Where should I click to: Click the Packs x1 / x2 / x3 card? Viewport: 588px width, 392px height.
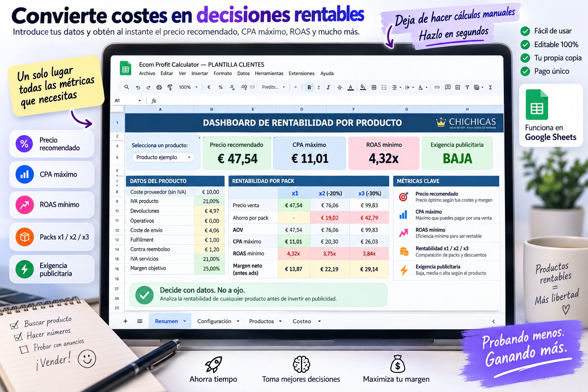point(52,237)
